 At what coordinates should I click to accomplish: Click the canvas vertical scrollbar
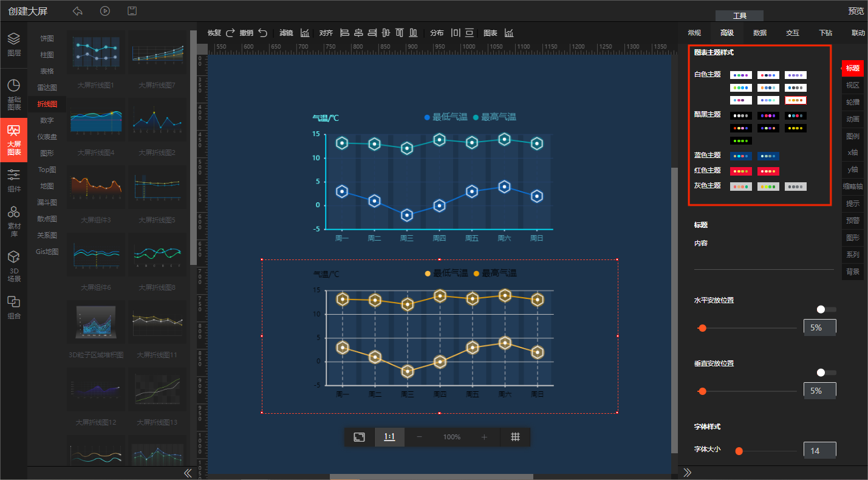point(674,310)
